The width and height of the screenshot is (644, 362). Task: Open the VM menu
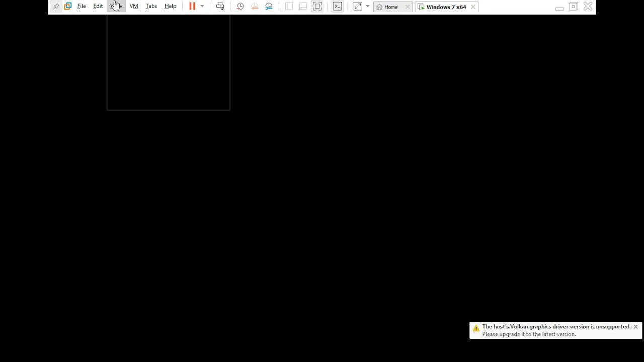[x=134, y=7]
